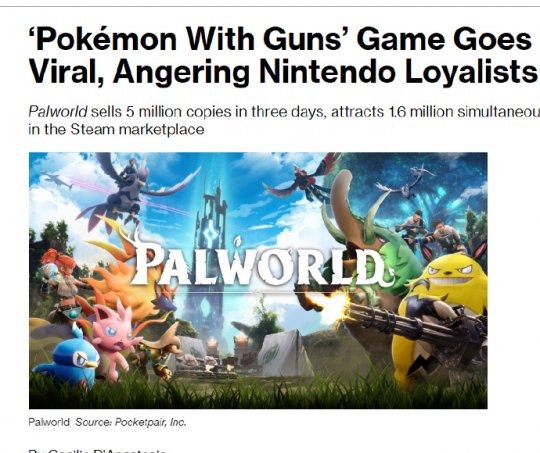540x453 pixels.
Task: Click the two armed humans at right
Action: pos(430,229)
